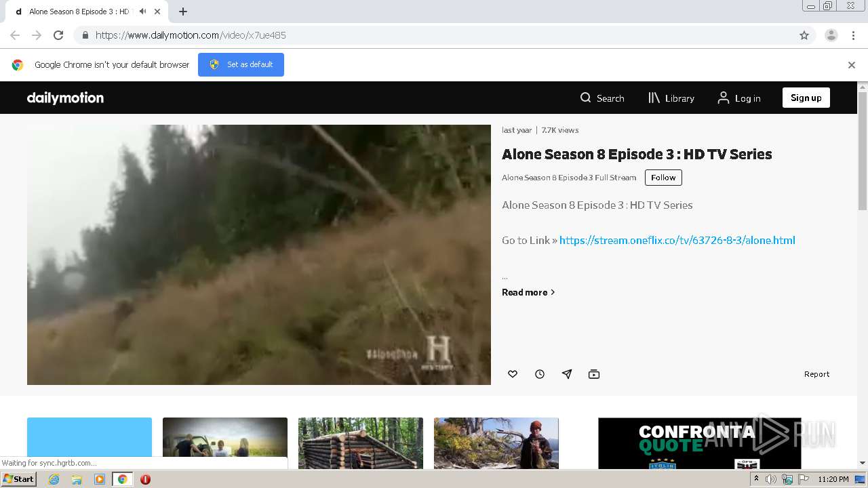Report this video
The height and width of the screenshot is (488, 868).
(816, 374)
